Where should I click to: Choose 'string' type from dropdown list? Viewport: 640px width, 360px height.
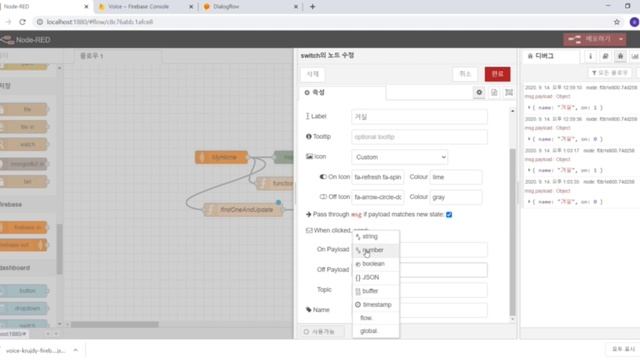(376, 237)
